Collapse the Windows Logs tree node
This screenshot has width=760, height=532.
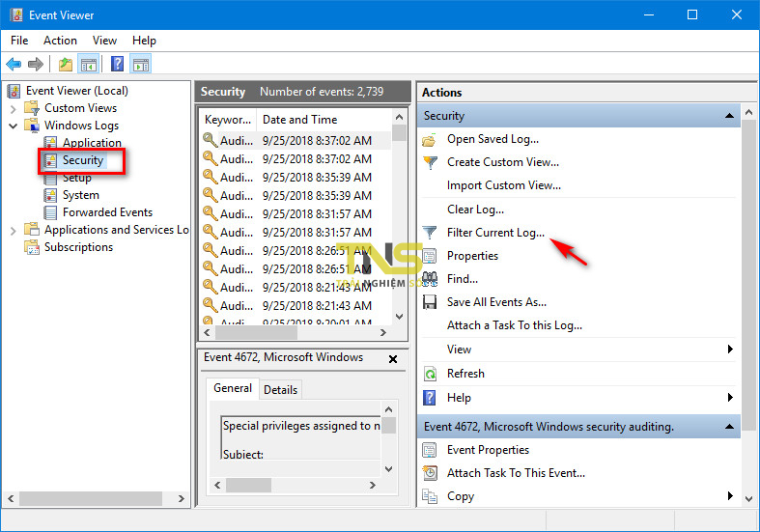pyautogui.click(x=14, y=126)
